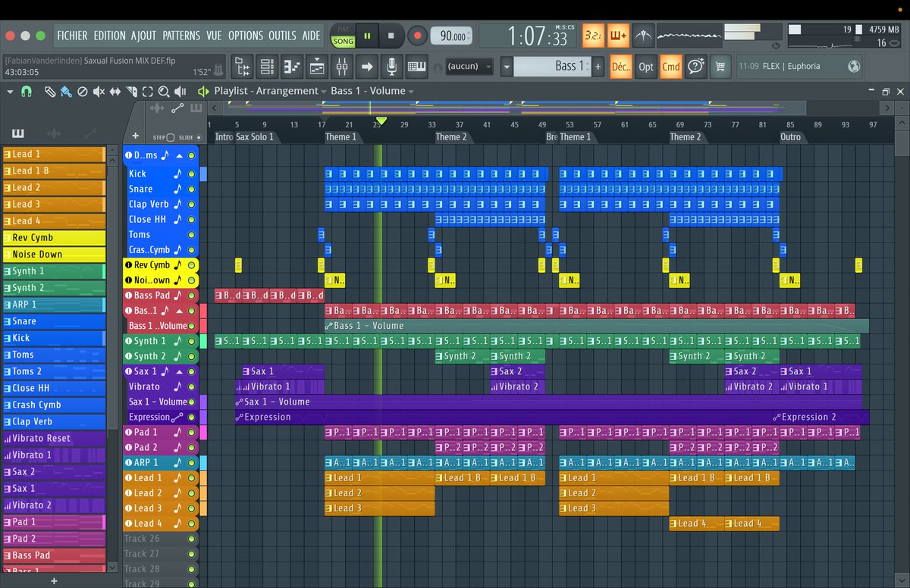
Task: Select the playback speaker tool
Action: [180, 92]
